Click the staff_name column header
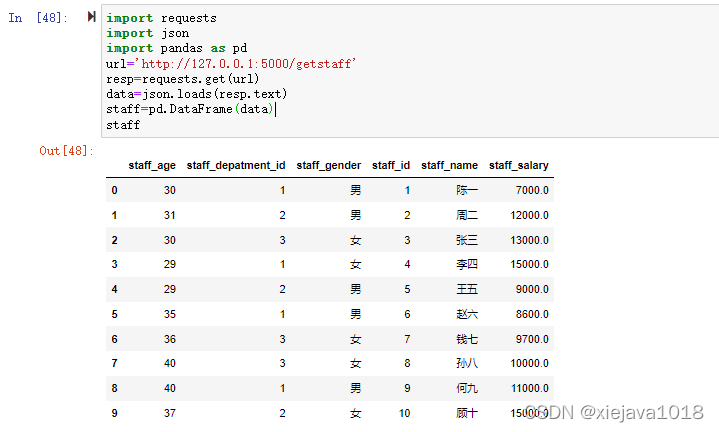The height and width of the screenshot is (432, 719). coord(449,166)
